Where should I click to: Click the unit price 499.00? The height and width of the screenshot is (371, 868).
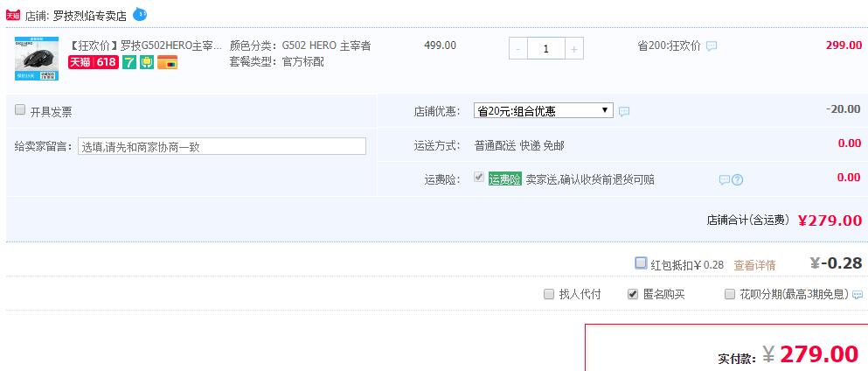[x=440, y=45]
